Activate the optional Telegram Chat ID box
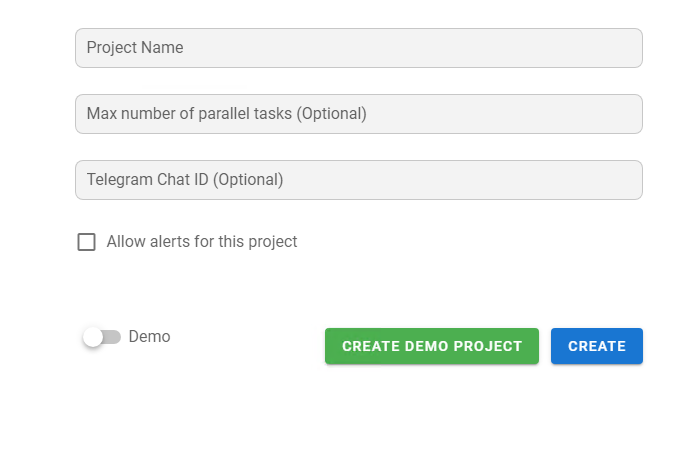684x453 pixels. pyautogui.click(x=358, y=180)
